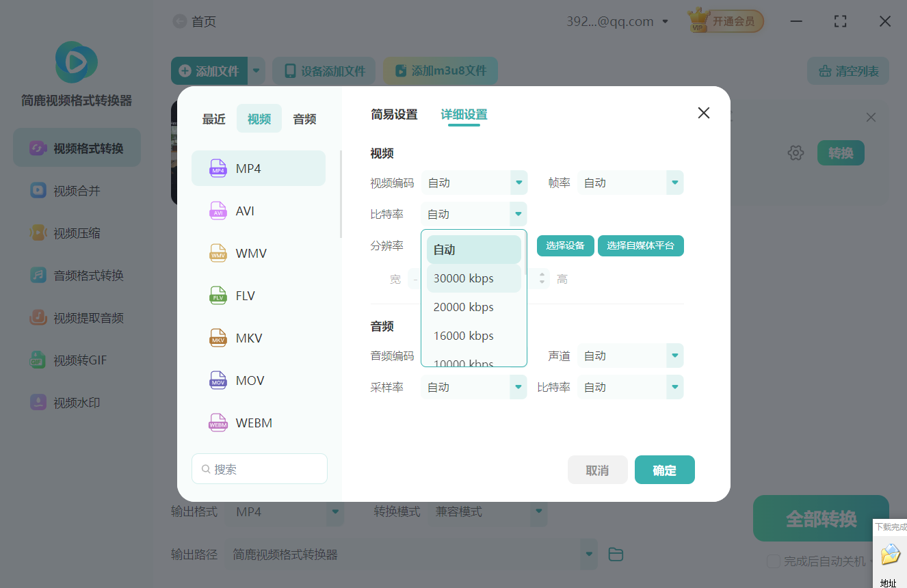Viewport: 907px width, 588px height.
Task: Expand the 392...@qq.com account menu
Action: (x=618, y=21)
